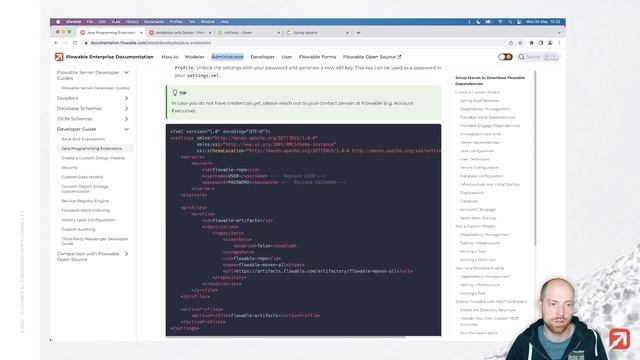Open the Bookmarks menu

coord(154,22)
